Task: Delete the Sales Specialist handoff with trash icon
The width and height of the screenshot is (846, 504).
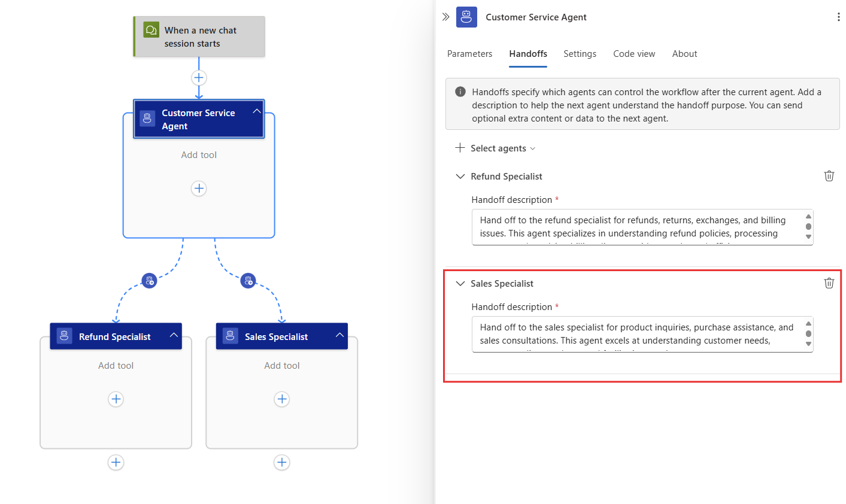Action: (829, 283)
